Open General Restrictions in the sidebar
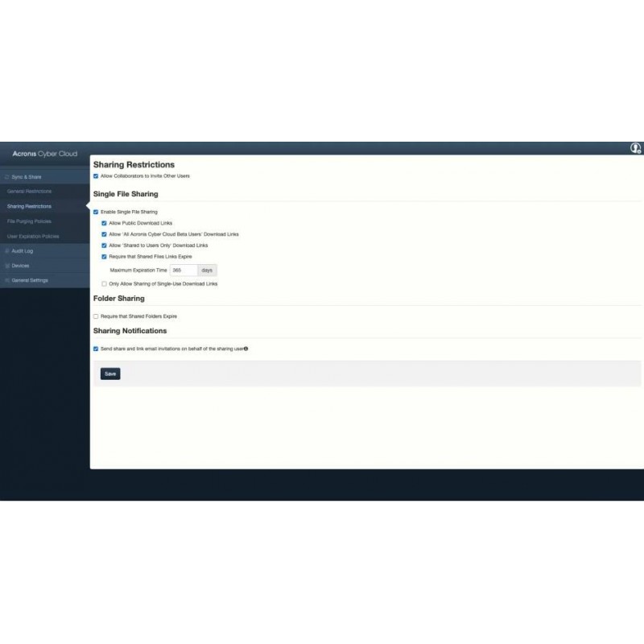The width and height of the screenshot is (644, 644). tap(29, 192)
